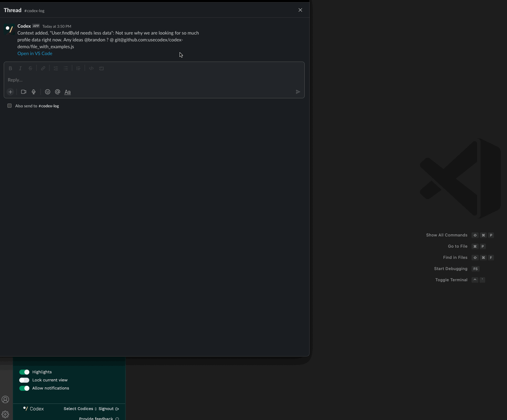Click the Signout button
Screen dimensions: 507x420
(109, 409)
